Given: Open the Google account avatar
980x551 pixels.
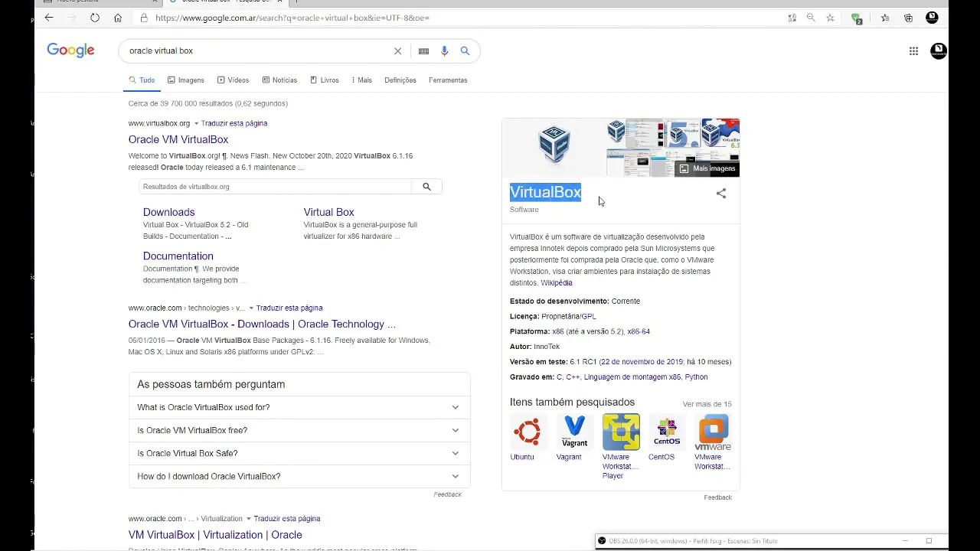Looking at the screenshot, I should (939, 51).
